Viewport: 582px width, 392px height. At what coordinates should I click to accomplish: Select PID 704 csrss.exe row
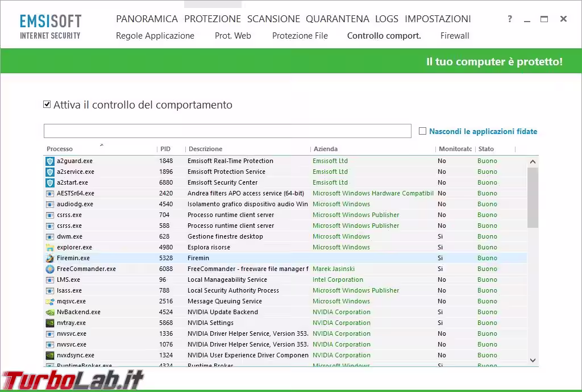[x=285, y=215]
